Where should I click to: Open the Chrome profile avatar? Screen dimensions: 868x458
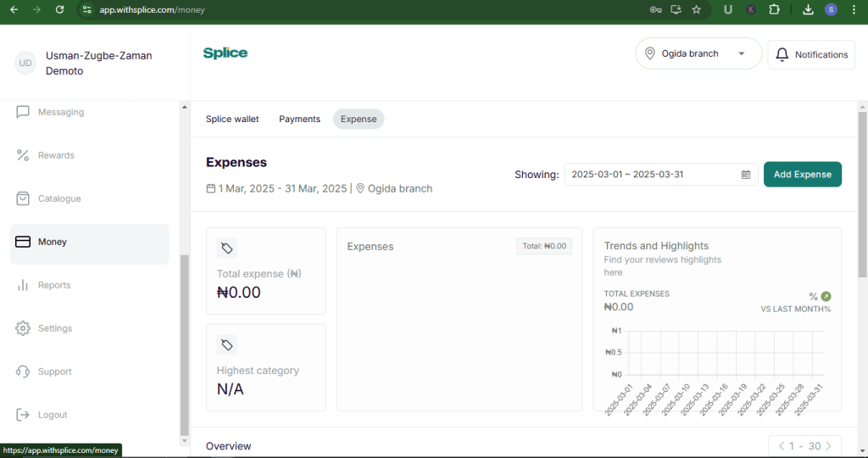click(831, 9)
